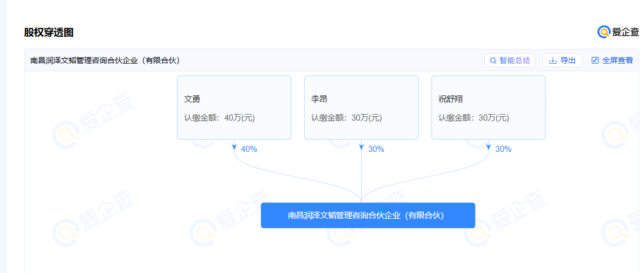Click the 40% share percentage label

click(x=249, y=149)
